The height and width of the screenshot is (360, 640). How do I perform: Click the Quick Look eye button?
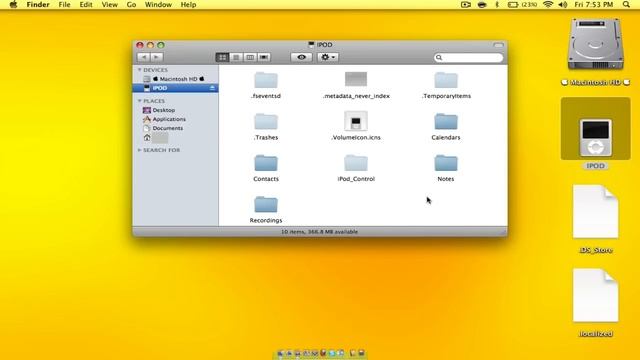click(302, 58)
